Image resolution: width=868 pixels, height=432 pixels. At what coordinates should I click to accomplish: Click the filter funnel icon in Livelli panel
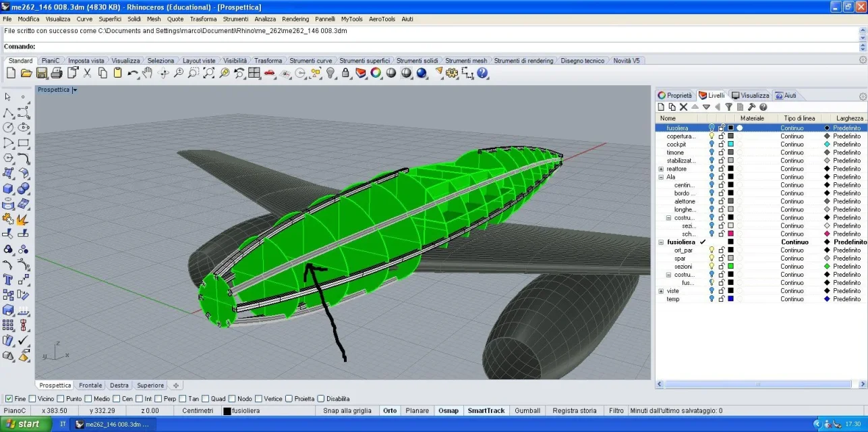pos(728,107)
